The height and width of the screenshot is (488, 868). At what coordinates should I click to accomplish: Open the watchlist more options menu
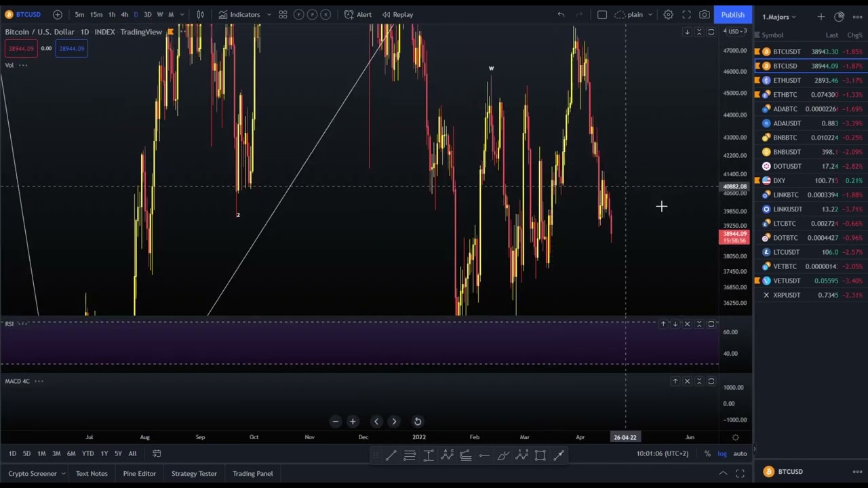tap(857, 16)
